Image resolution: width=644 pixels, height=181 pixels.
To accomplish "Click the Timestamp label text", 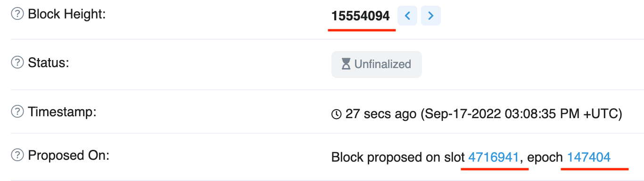I will coord(62,112).
